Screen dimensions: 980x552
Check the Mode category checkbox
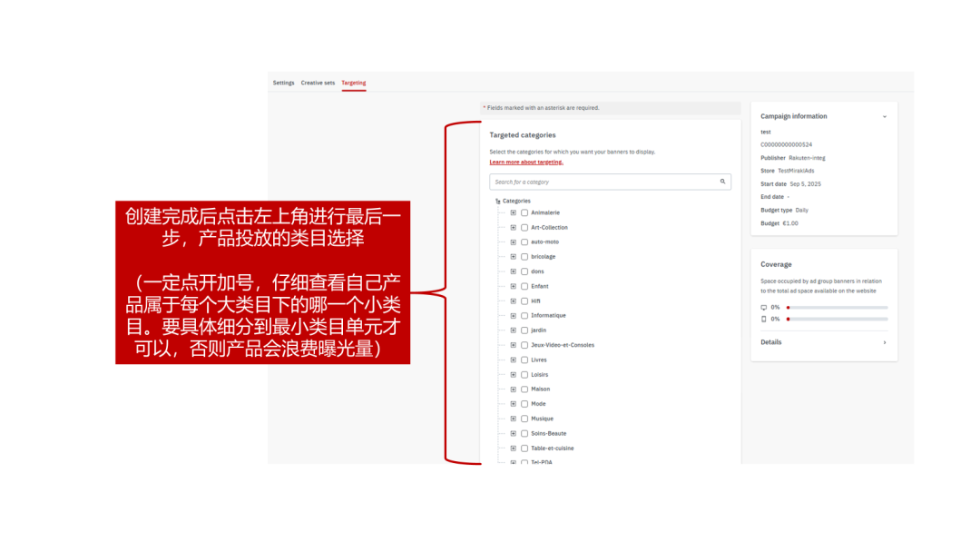coord(524,403)
